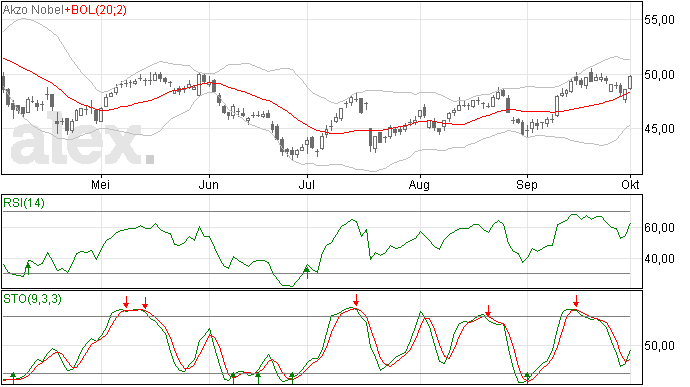690x387 pixels.
Task: Click the STO red sell arrow in mid-September
Action: [576, 301]
